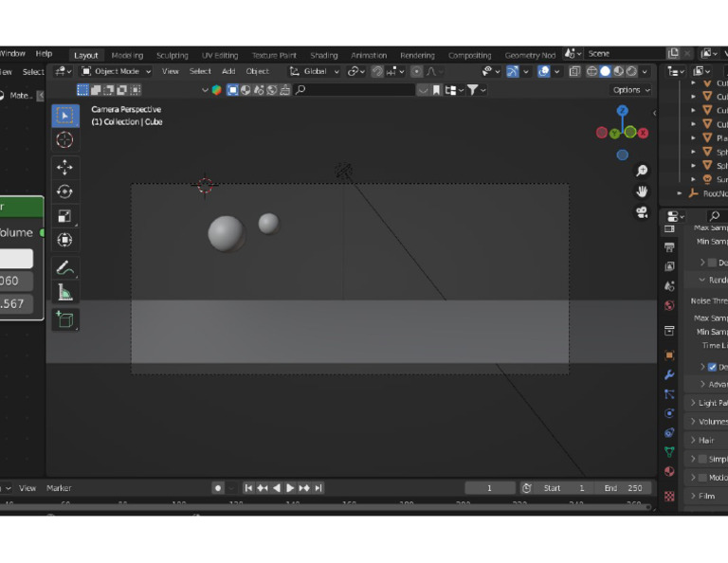Screen dimensions: 728x563
Task: Toggle the Simplify panel checkbox
Action: [702, 459]
